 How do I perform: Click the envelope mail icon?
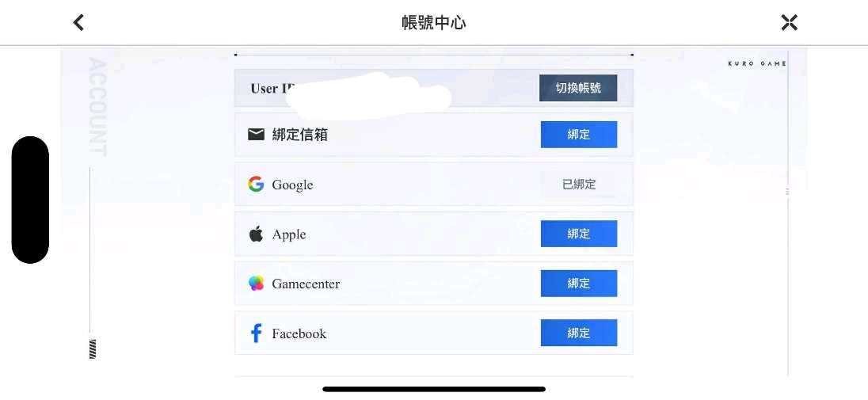[x=256, y=134]
